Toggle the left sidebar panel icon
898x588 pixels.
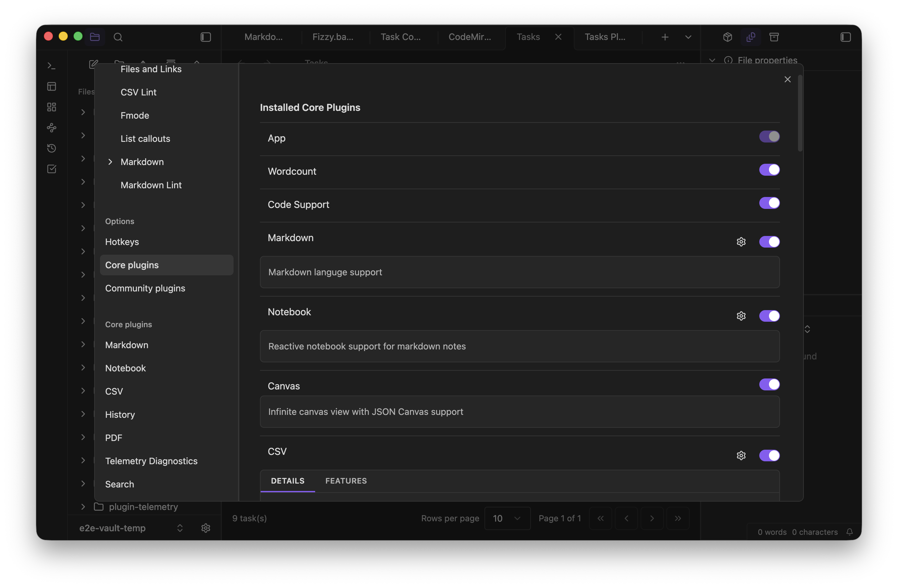(x=206, y=37)
